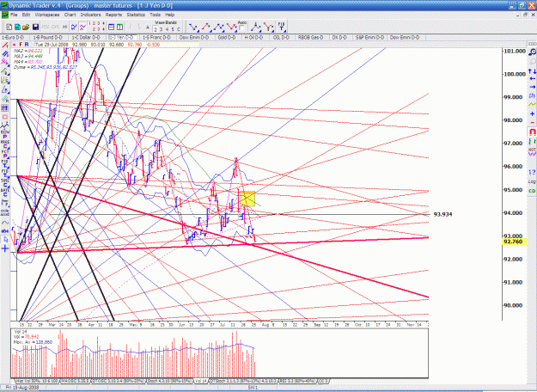Switch to H Oil D-D tab

point(253,37)
